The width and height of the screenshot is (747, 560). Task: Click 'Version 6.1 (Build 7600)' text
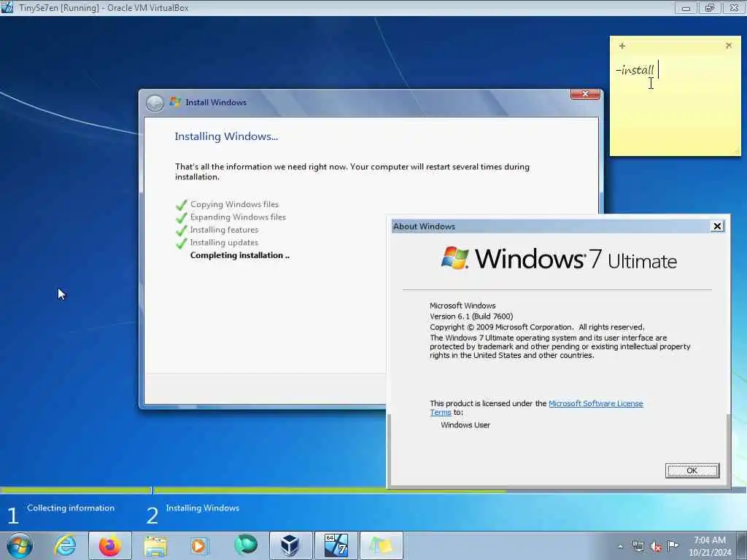pyautogui.click(x=471, y=316)
